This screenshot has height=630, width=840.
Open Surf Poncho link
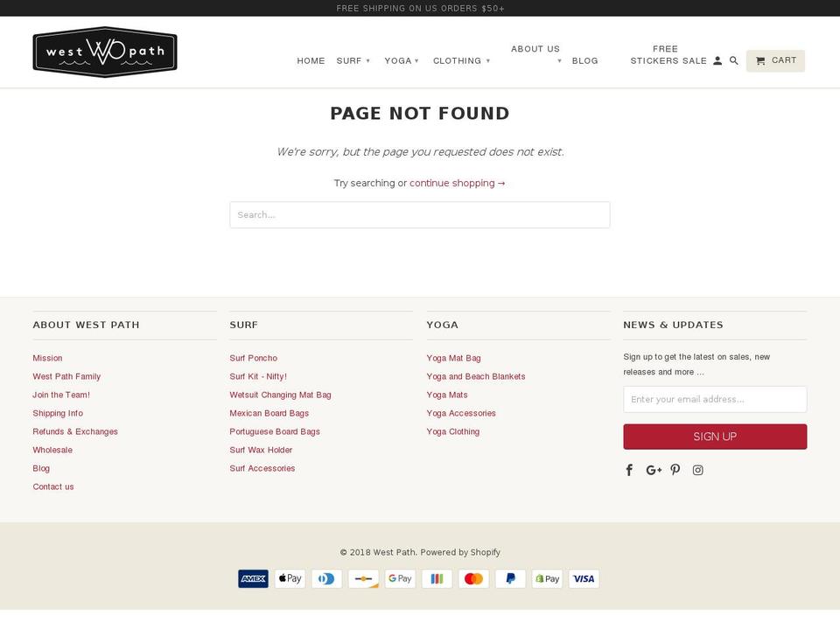click(x=254, y=358)
